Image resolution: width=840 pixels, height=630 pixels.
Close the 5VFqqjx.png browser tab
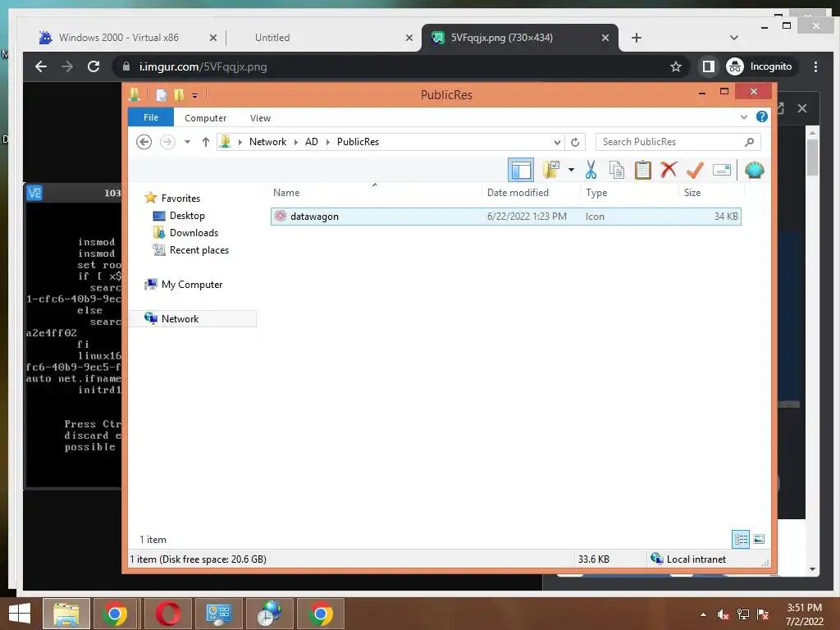point(605,38)
